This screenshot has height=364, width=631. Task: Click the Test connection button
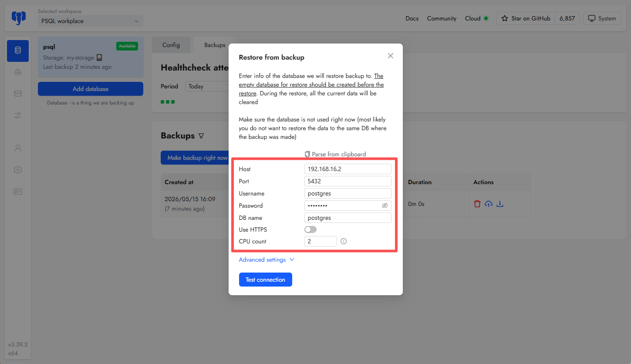pos(266,280)
